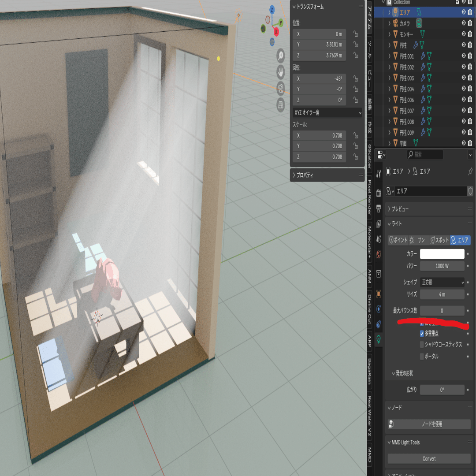The height and width of the screenshot is (476, 476).
Task: Enable the シャドウコースティクス checkbox
Action: coord(422,344)
